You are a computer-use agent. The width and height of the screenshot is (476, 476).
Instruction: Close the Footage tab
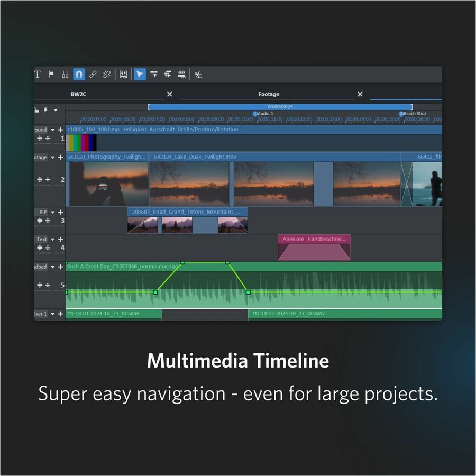tap(360, 94)
